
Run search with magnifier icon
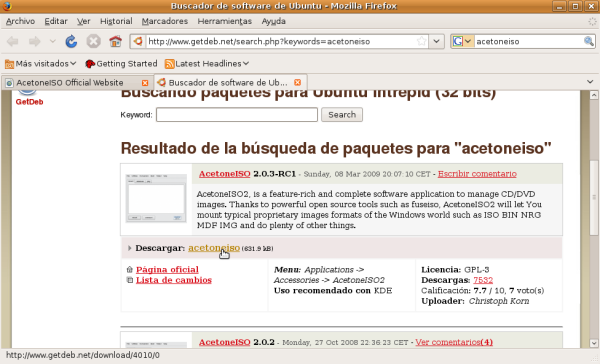pyautogui.click(x=589, y=41)
